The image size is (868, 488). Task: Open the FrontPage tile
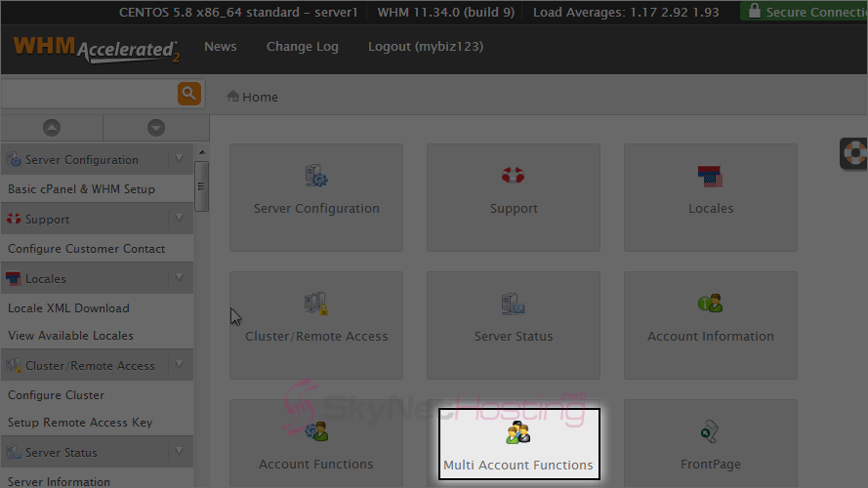(710, 444)
